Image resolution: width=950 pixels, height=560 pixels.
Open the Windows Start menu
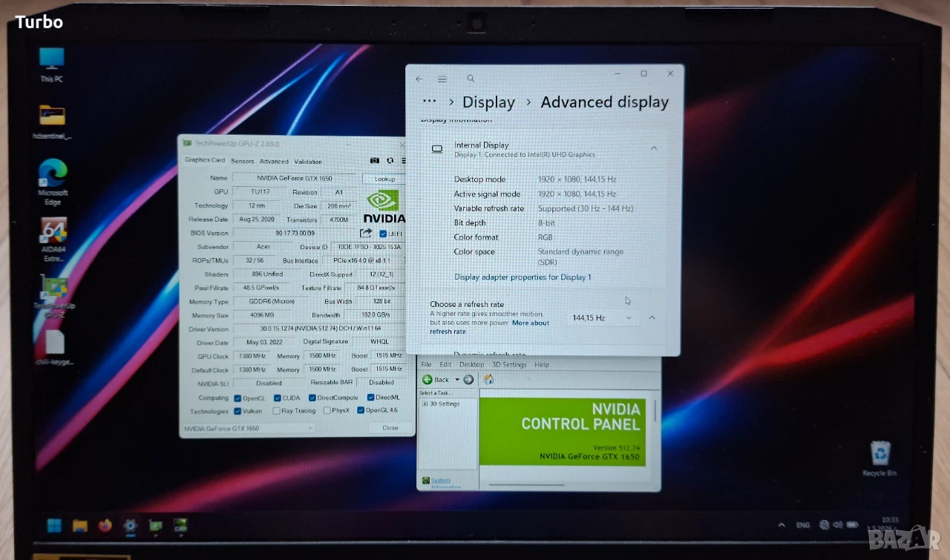click(55, 525)
